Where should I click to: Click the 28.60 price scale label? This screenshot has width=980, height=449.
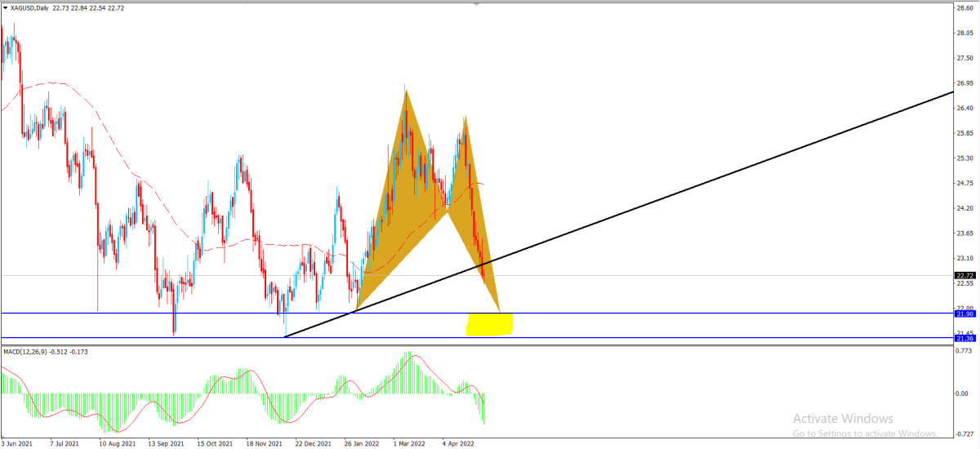965,9
